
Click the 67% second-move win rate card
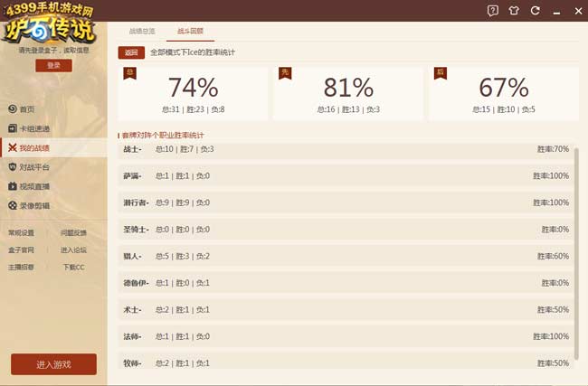(x=504, y=93)
